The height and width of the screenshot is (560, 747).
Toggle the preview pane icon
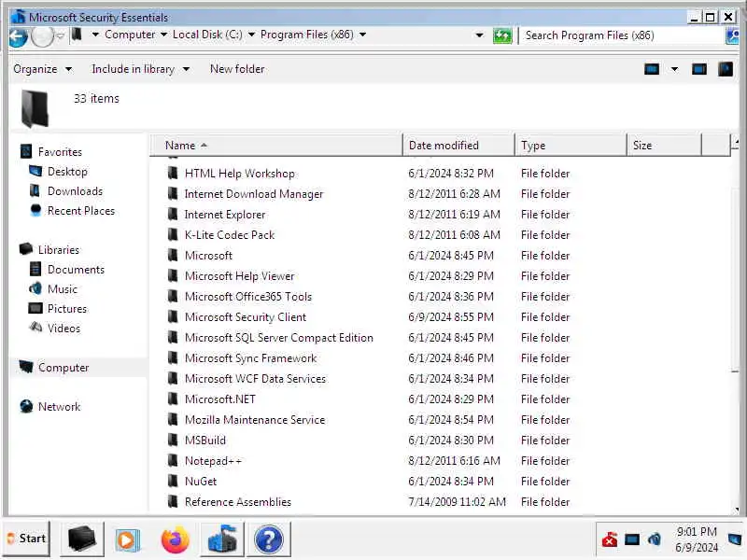click(698, 69)
